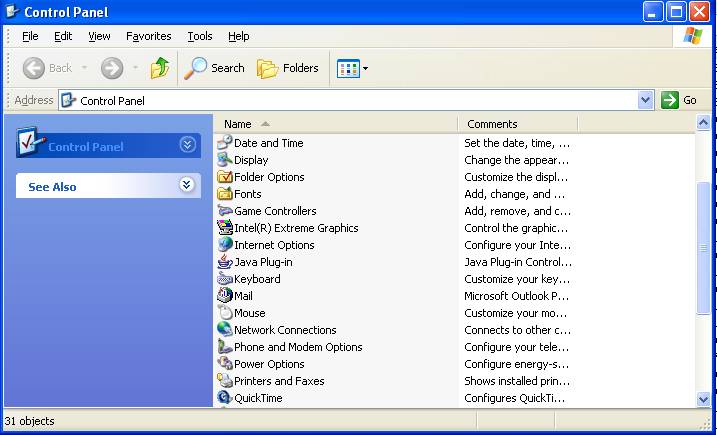Screen dimensions: 717x435
Task: Select the Mouse icon
Action: coord(225,312)
